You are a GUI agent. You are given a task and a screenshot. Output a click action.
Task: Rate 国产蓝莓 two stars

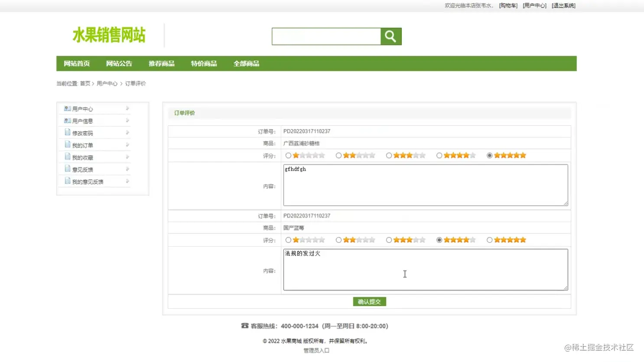click(x=338, y=240)
